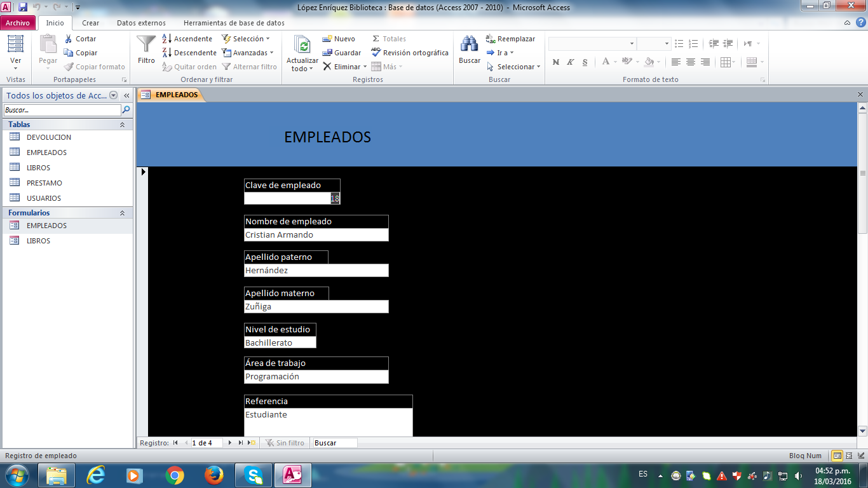This screenshot has width=868, height=488.
Task: Toggle underline S formatting
Action: (x=585, y=62)
